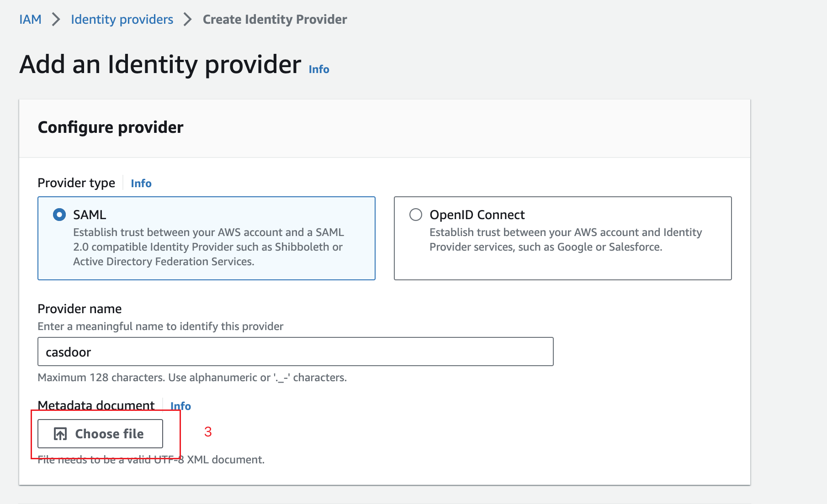
Task: Open the Configure provider section header
Action: click(x=111, y=127)
